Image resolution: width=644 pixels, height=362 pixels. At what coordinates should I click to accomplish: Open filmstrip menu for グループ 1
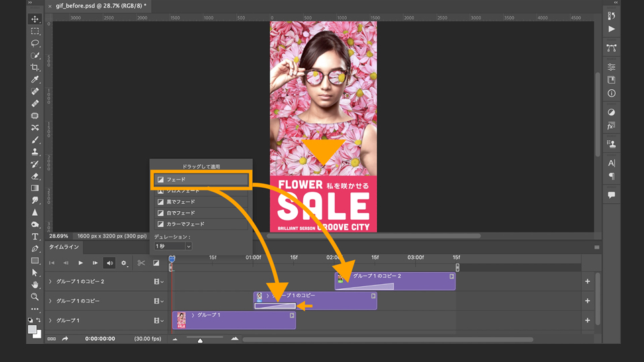[x=158, y=320]
